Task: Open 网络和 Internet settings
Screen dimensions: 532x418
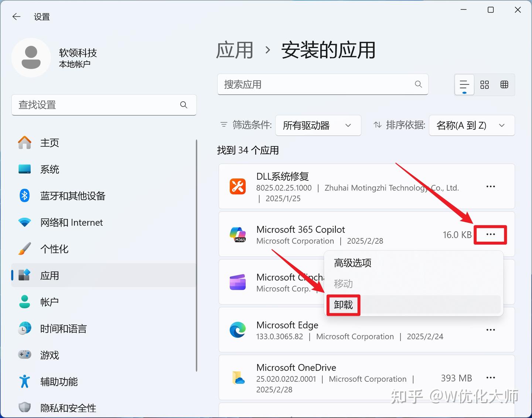Action: click(x=103, y=222)
